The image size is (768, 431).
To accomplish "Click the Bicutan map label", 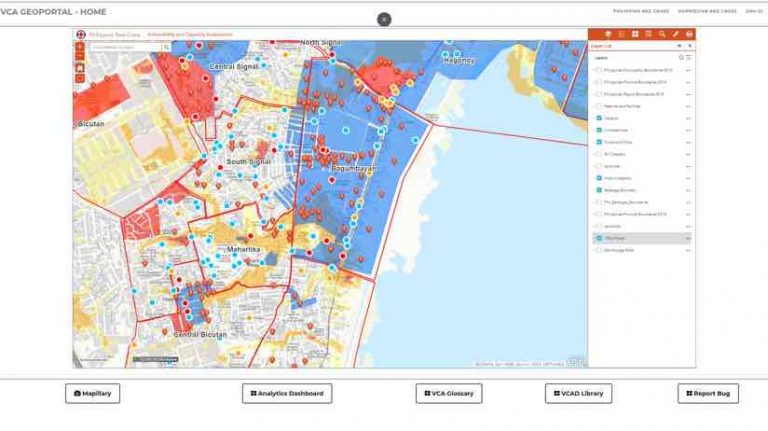I will click(91, 124).
